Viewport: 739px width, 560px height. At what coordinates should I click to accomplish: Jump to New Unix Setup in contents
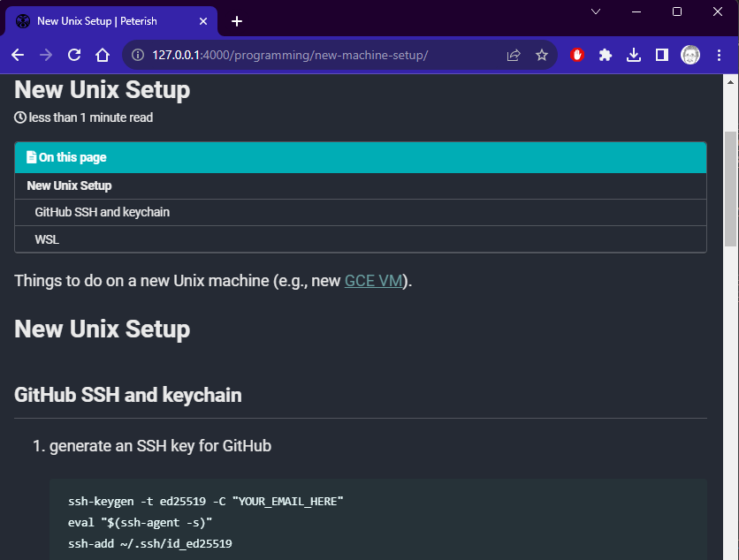pyautogui.click(x=69, y=185)
